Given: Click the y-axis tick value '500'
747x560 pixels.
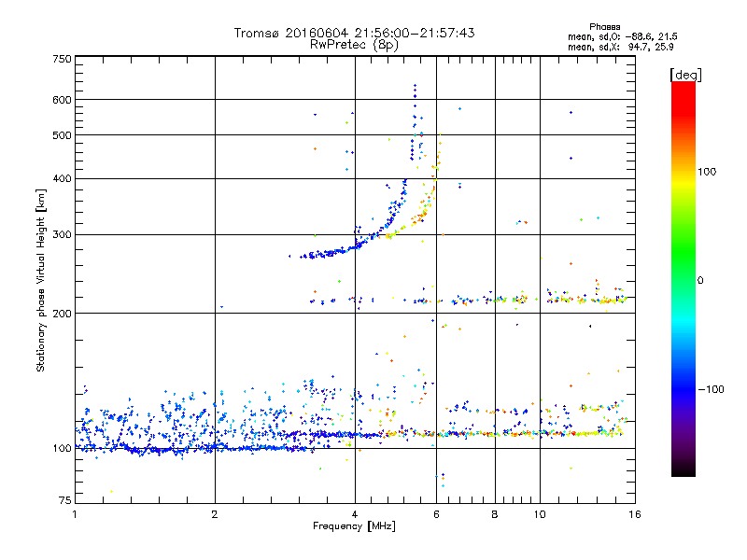Looking at the screenshot, I should click(62, 135).
